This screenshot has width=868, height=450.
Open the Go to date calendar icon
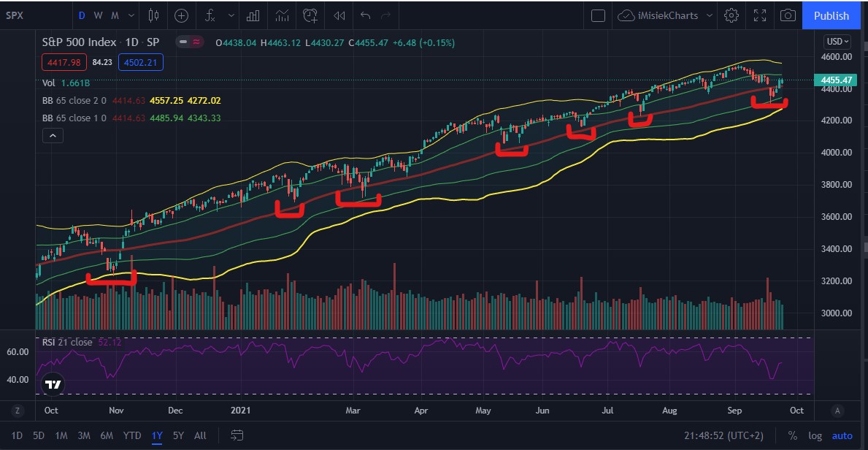coord(237,435)
